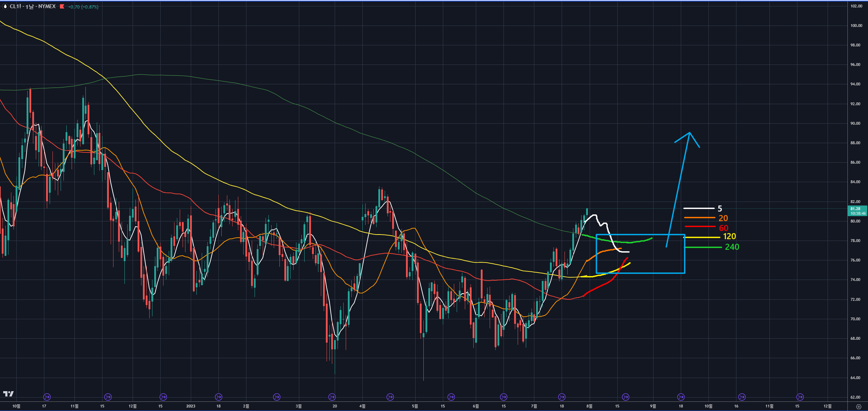Image resolution: width=868 pixels, height=411 pixels.
Task: Click the red 60 legend text
Action: [x=723, y=228]
